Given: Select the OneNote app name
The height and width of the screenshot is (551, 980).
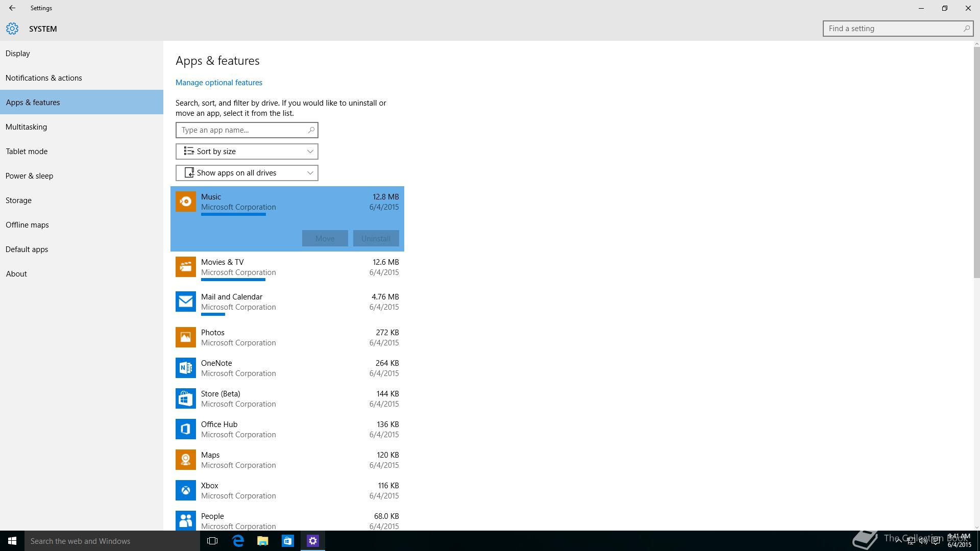Looking at the screenshot, I should tap(216, 363).
